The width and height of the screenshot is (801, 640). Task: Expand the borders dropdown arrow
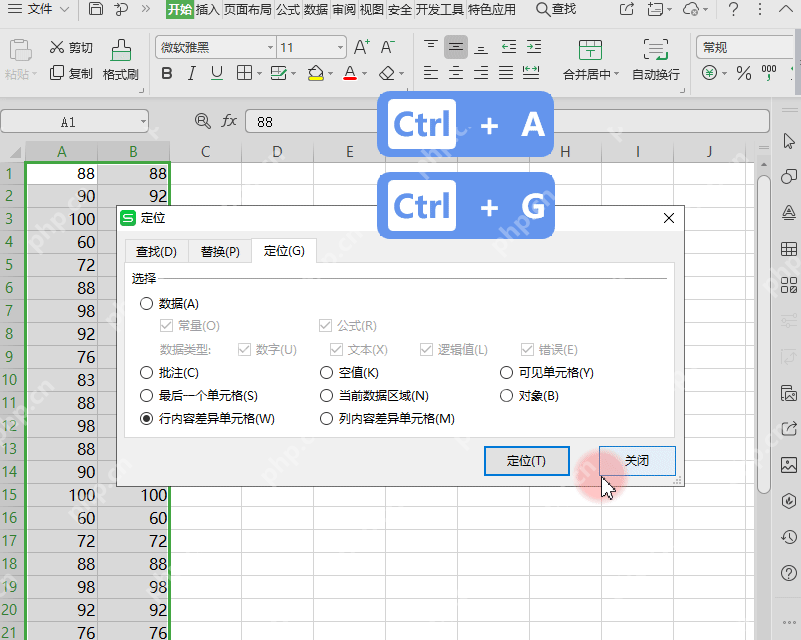pyautogui.click(x=259, y=74)
